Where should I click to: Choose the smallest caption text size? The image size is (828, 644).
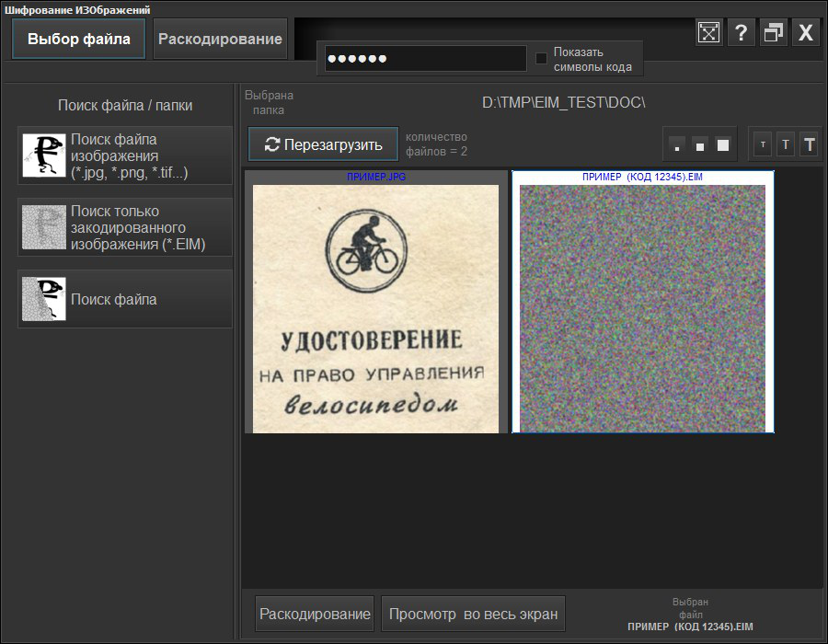click(x=763, y=144)
